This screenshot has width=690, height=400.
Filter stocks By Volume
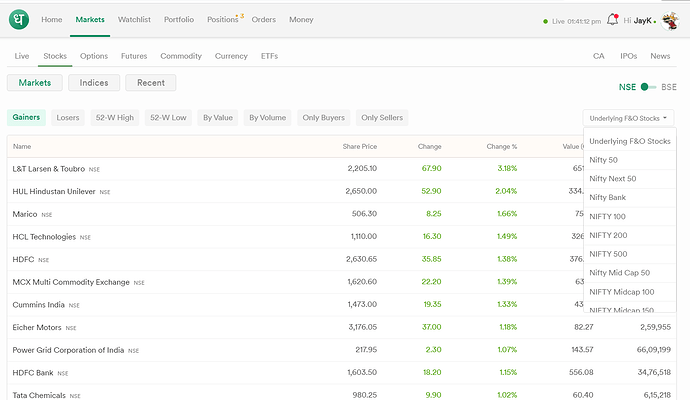[x=268, y=117]
